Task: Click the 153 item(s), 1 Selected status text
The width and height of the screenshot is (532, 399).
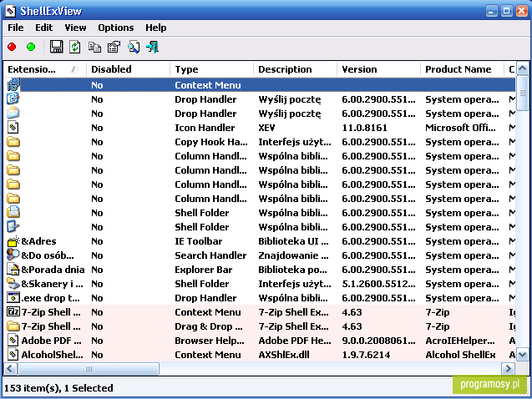Action: pyautogui.click(x=58, y=388)
